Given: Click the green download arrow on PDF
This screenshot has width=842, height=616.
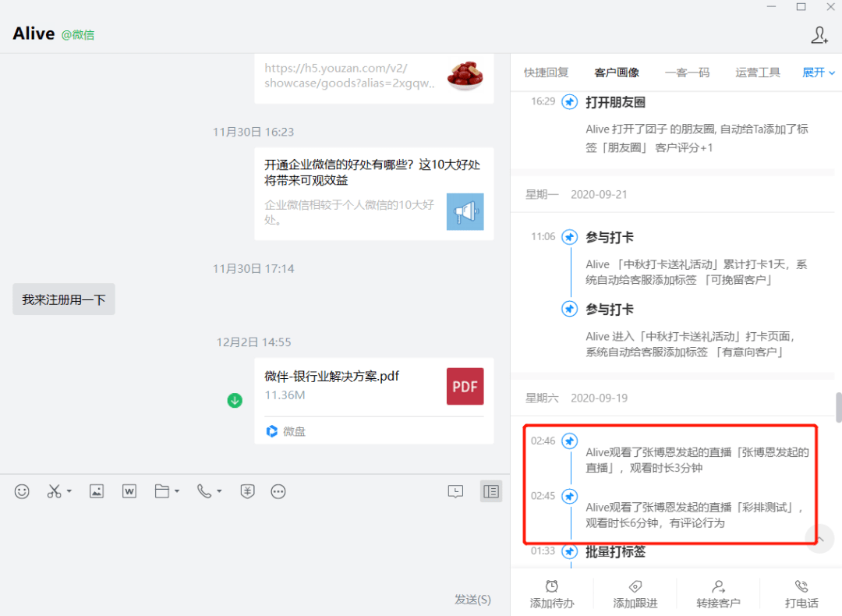Looking at the screenshot, I should tap(235, 401).
